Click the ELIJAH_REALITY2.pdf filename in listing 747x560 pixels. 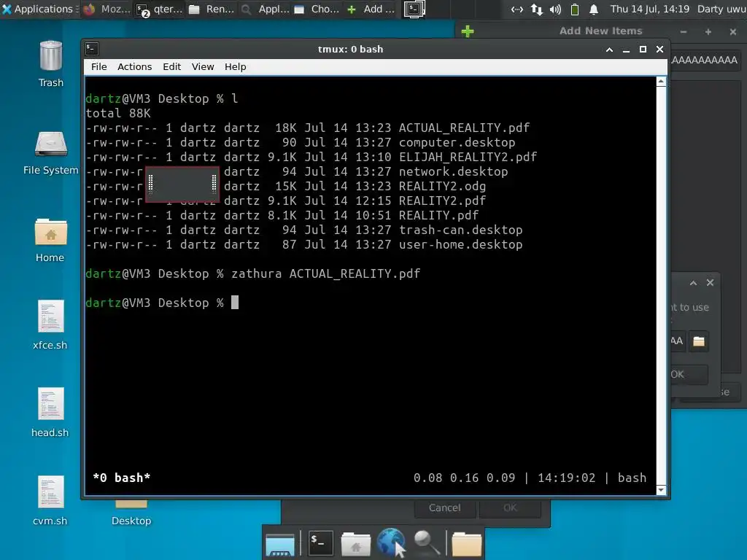click(x=468, y=157)
